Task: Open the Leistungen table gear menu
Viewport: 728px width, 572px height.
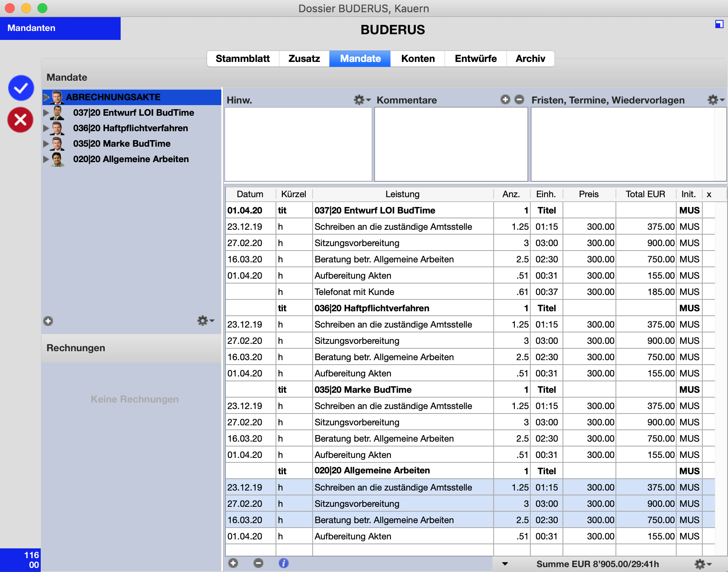Action: point(703,564)
